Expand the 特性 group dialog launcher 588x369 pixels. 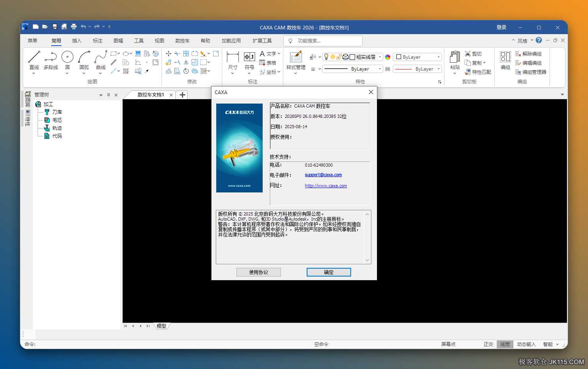[x=440, y=82]
